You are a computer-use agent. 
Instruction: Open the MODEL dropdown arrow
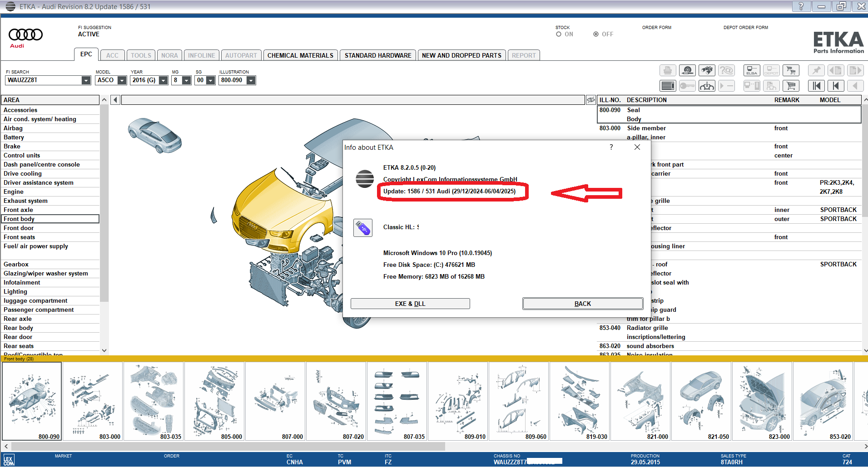pos(122,80)
